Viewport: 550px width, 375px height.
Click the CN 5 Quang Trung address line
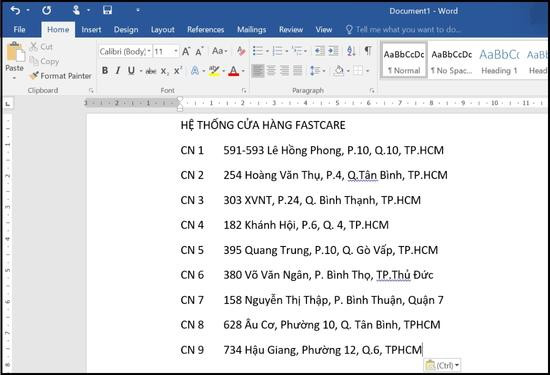309,250
